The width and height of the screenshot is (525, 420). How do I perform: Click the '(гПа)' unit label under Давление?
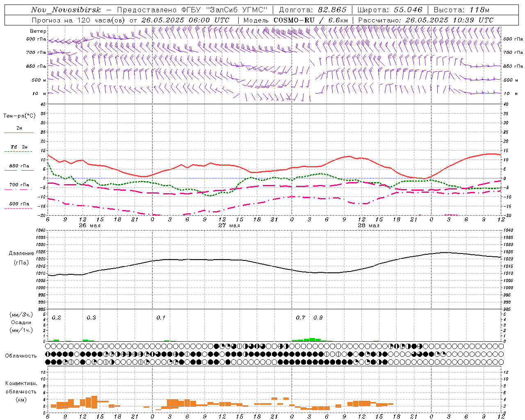click(x=21, y=262)
